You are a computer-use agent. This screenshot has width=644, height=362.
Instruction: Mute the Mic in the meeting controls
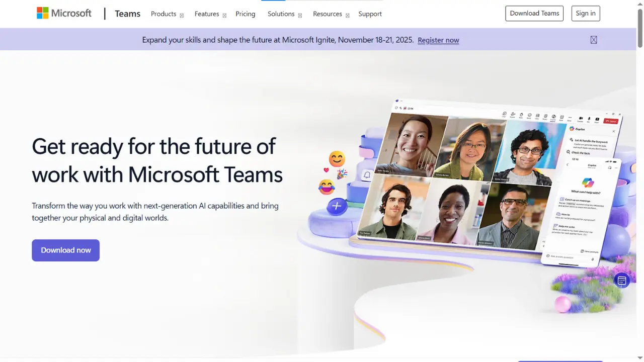pos(589,119)
